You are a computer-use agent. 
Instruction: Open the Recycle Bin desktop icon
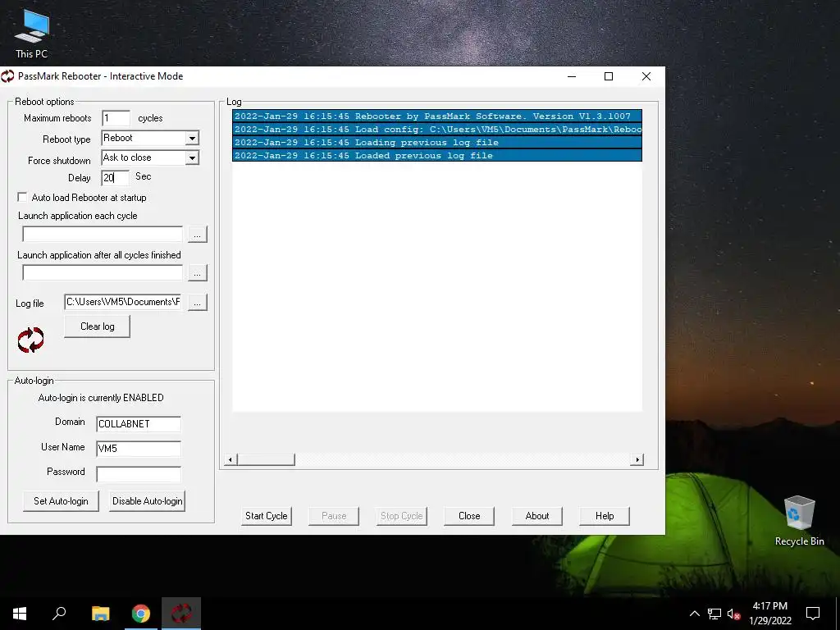799,520
